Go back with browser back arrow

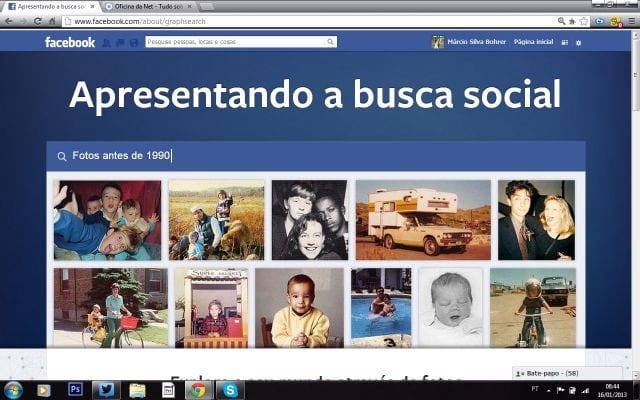(9, 21)
